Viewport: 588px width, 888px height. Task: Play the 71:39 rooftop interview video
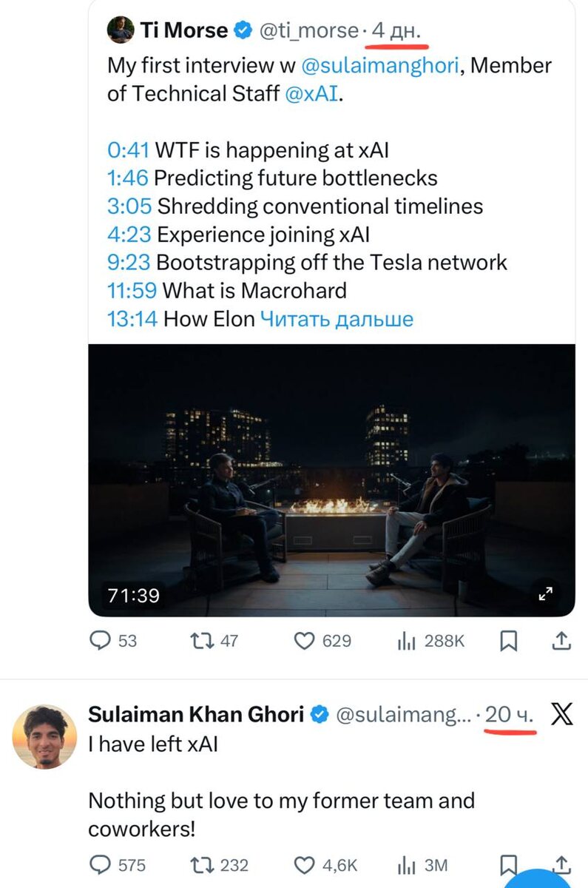pos(331,480)
